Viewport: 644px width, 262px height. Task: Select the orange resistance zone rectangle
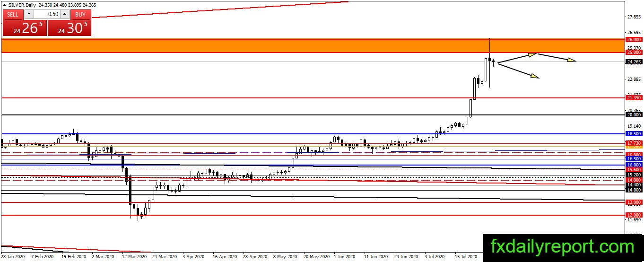pyautogui.click(x=312, y=45)
